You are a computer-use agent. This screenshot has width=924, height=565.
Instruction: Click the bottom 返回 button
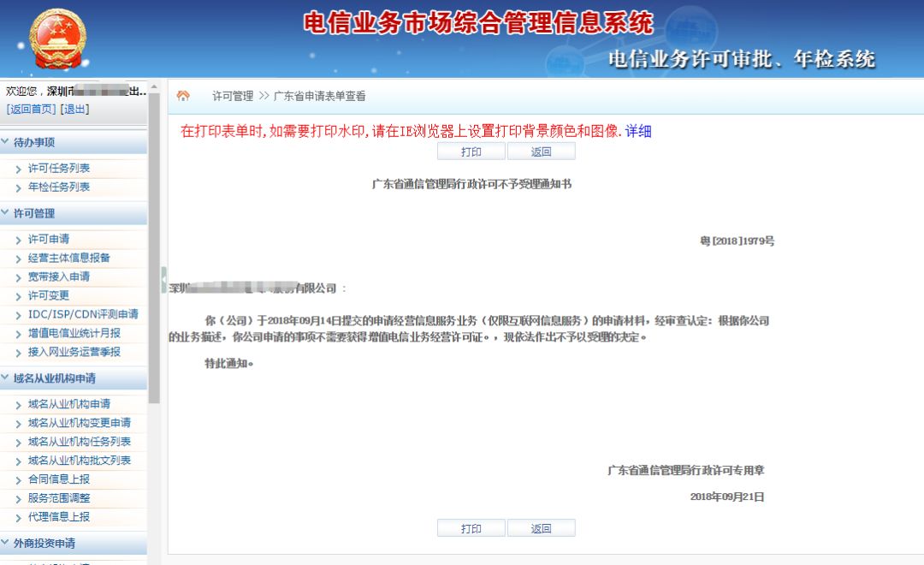coord(541,528)
